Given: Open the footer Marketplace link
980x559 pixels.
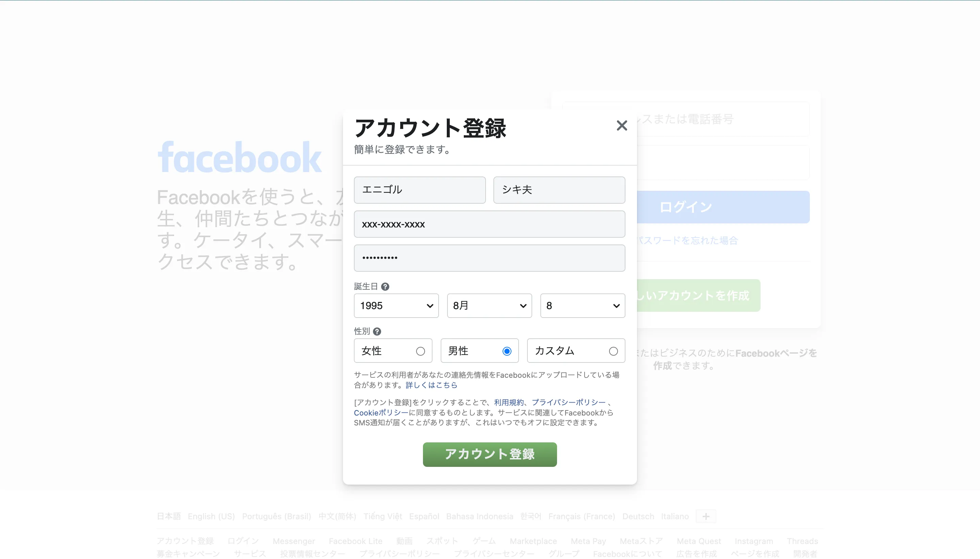Looking at the screenshot, I should click(533, 541).
